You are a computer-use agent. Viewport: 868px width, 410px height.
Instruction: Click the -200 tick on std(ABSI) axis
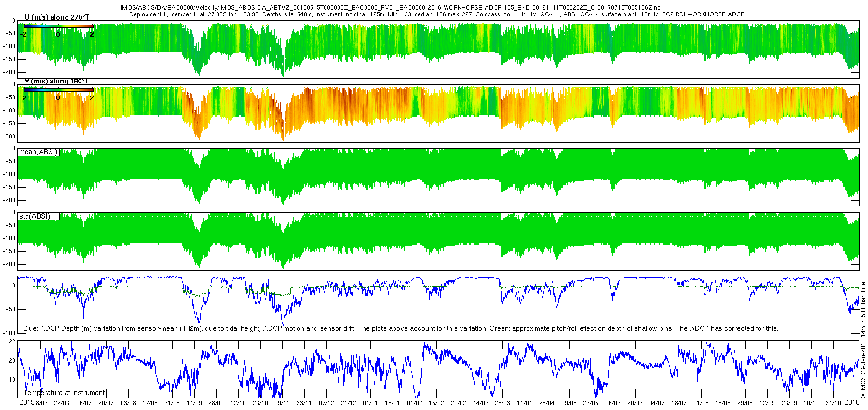[x=9, y=264]
